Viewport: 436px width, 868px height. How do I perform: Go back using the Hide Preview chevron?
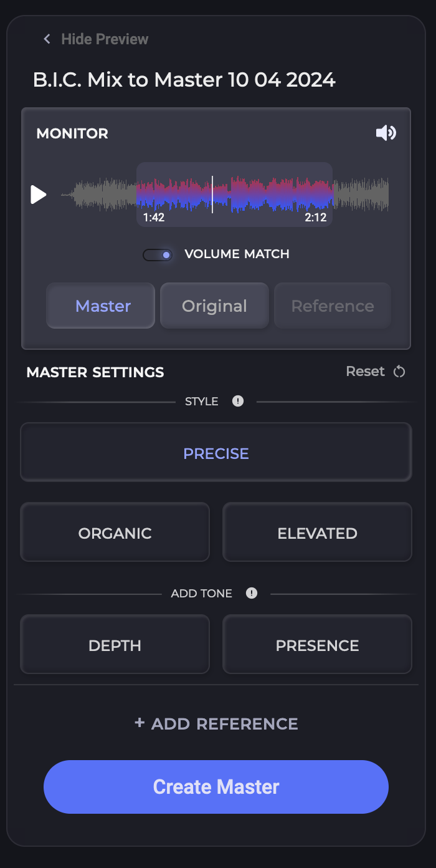[46, 39]
